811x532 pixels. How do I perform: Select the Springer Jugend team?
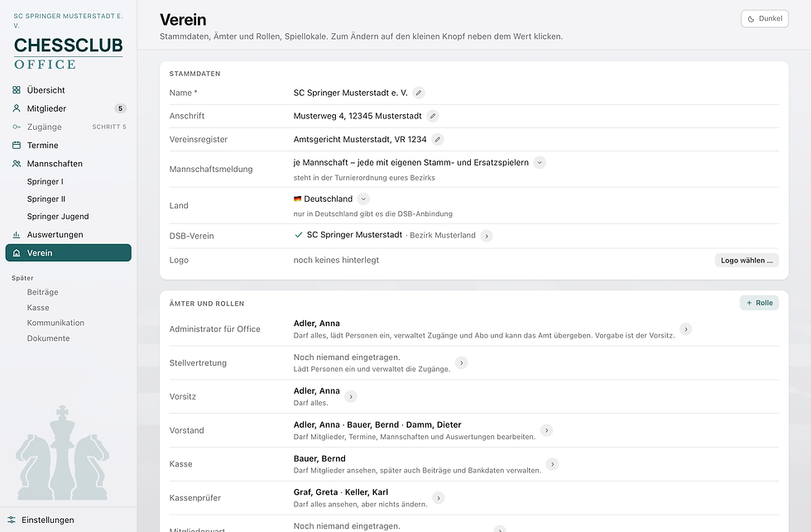point(58,217)
